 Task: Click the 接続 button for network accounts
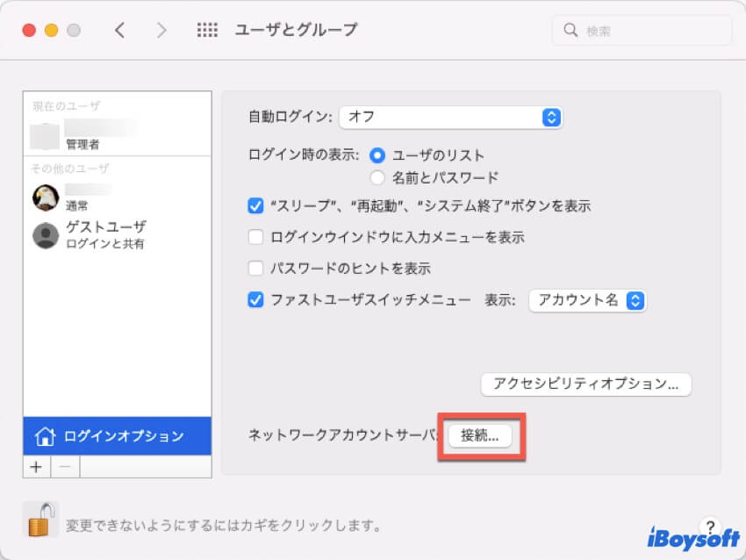coord(482,436)
